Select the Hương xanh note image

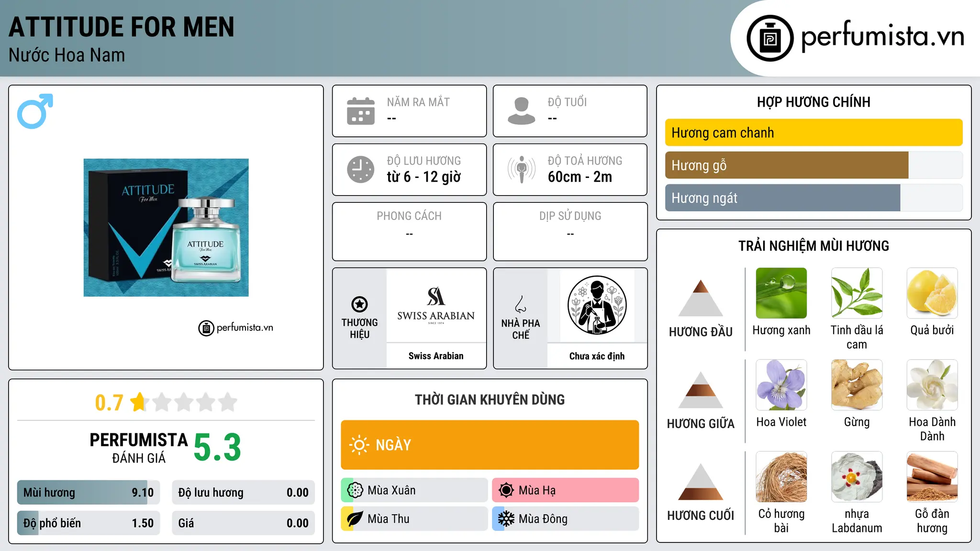[781, 293]
